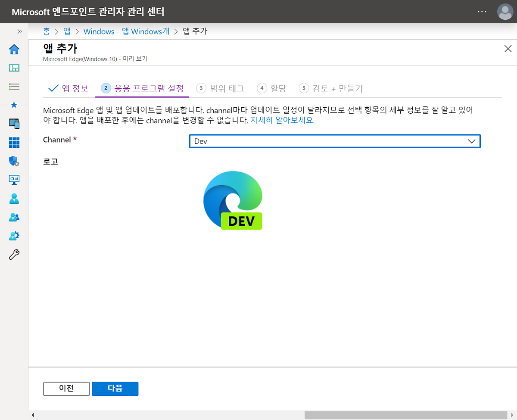The width and height of the screenshot is (517, 420).
Task: Open the user account avatar
Action: tap(505, 12)
